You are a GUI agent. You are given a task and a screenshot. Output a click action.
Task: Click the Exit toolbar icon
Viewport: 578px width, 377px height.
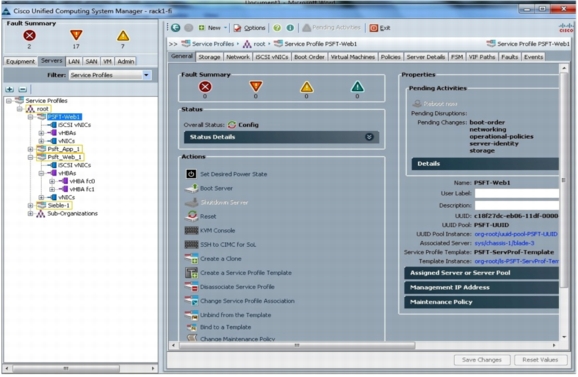pos(374,28)
